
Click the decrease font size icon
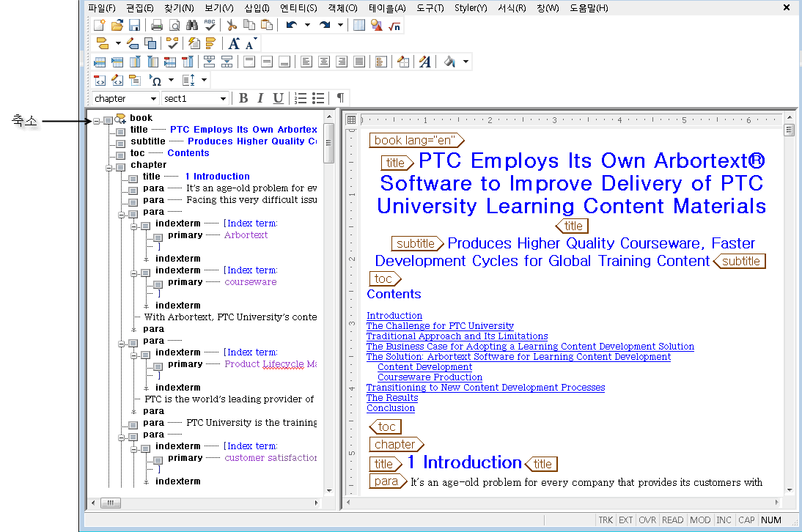pyautogui.click(x=251, y=43)
